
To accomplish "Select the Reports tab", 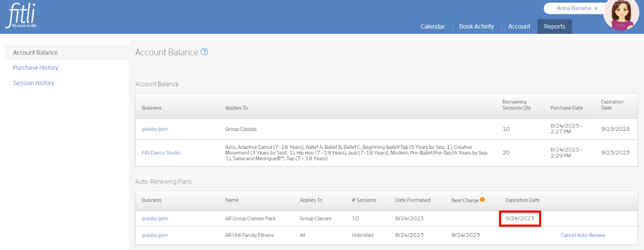I will [555, 26].
